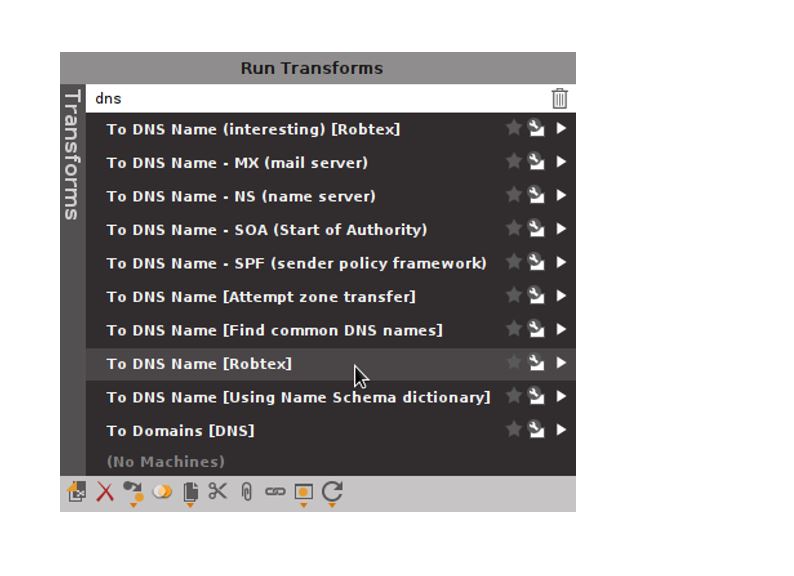The image size is (794, 576).
Task: Configure the SOA (Start of Authority) transform
Action: [x=536, y=228]
